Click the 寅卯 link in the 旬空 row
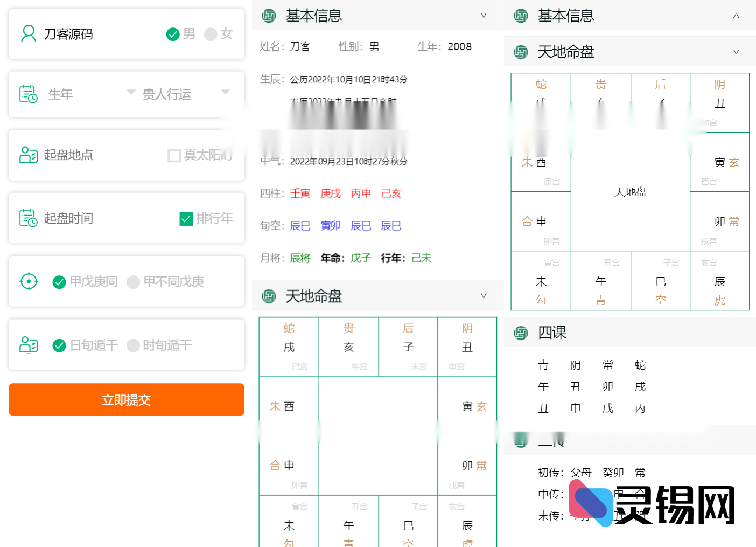Image resolution: width=756 pixels, height=547 pixels. (330, 225)
